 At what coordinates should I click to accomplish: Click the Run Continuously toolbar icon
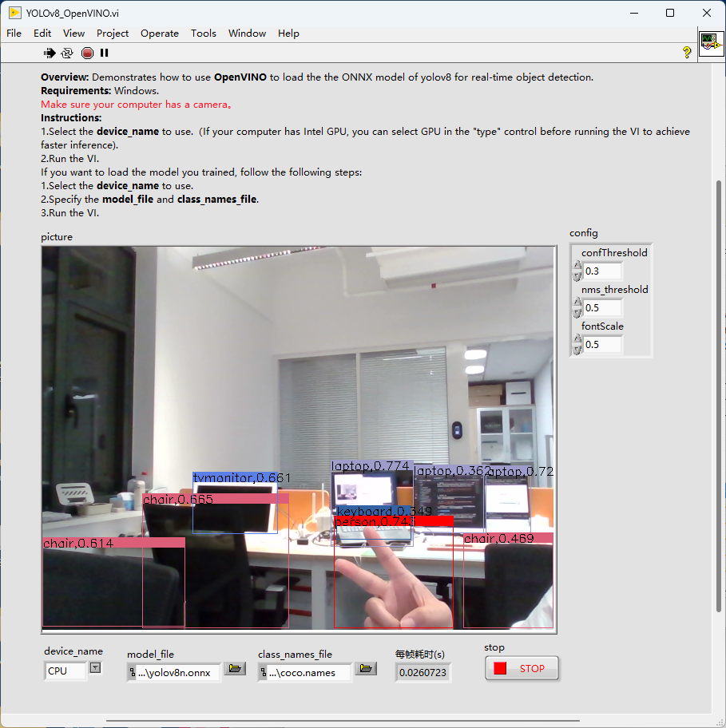[x=67, y=53]
